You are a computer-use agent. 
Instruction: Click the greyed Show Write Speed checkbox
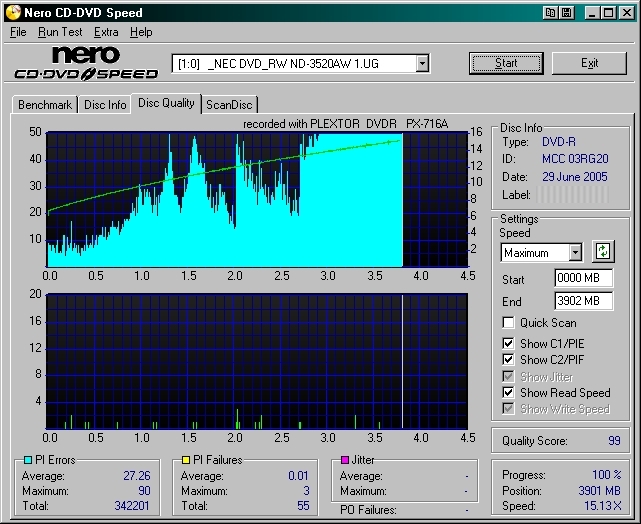(x=508, y=408)
